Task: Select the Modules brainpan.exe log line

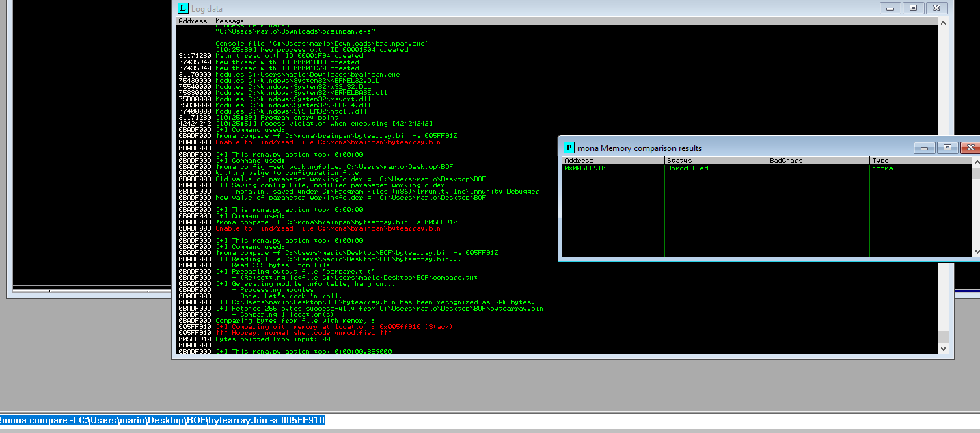Action: 308,75
